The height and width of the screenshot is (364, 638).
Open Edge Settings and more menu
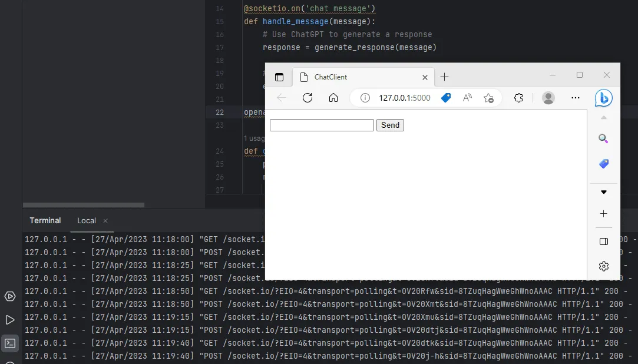[576, 98]
